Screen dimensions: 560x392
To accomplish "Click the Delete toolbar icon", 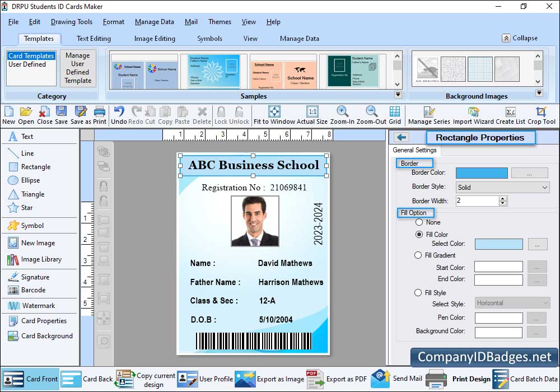I will [202, 115].
